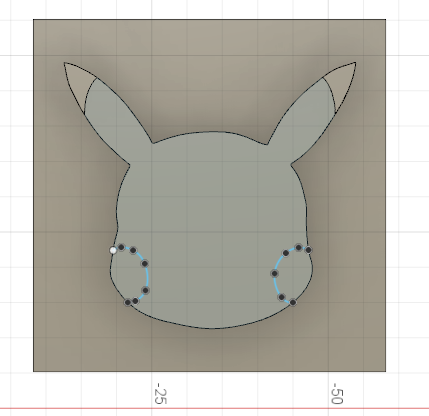Select the leftmost point of right cheek arc
429x416 pixels.
(274, 273)
